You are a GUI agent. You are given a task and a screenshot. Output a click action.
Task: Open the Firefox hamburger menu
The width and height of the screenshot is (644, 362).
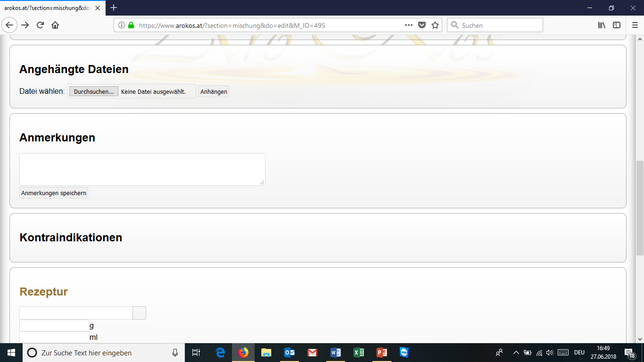point(635,25)
